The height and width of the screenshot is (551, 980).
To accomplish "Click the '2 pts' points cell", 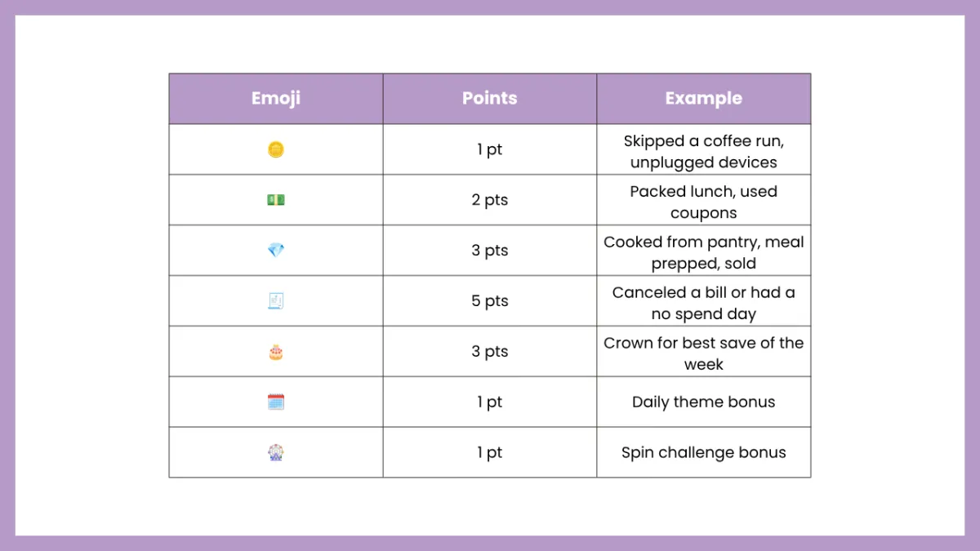I will pyautogui.click(x=490, y=200).
